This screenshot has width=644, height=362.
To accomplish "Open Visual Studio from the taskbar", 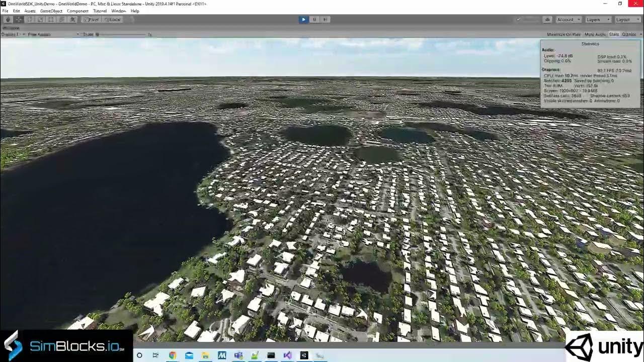I will [x=287, y=355].
